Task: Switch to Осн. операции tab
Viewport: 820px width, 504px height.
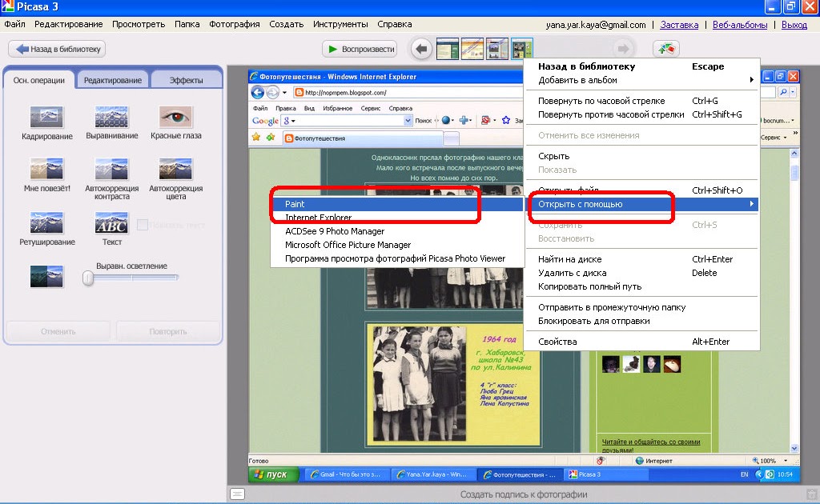Action: tap(39, 80)
